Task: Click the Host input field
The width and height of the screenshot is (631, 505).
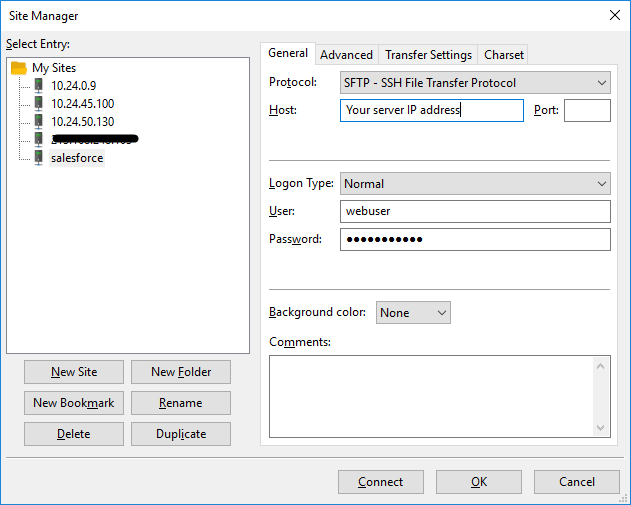Action: tap(431, 111)
